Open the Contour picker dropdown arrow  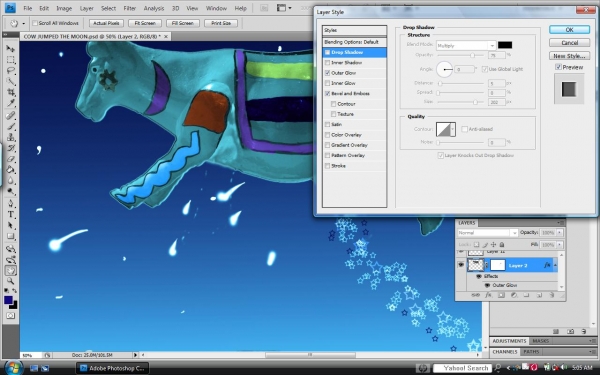click(453, 129)
